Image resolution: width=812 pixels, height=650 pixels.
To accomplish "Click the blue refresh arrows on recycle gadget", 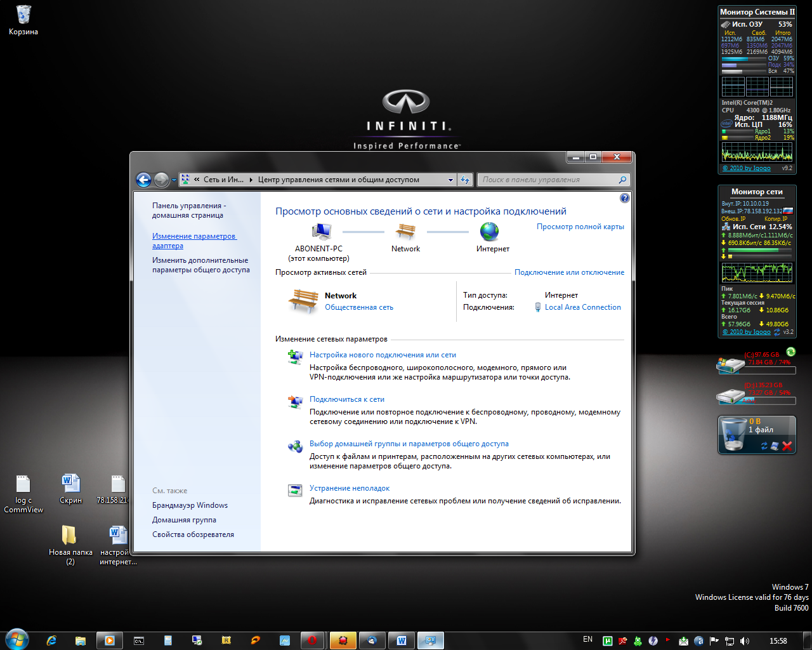I will point(764,446).
